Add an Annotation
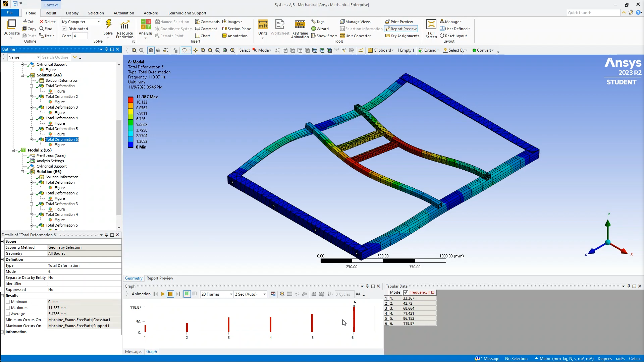Viewport: 644px width, 362px height. [235, 36]
